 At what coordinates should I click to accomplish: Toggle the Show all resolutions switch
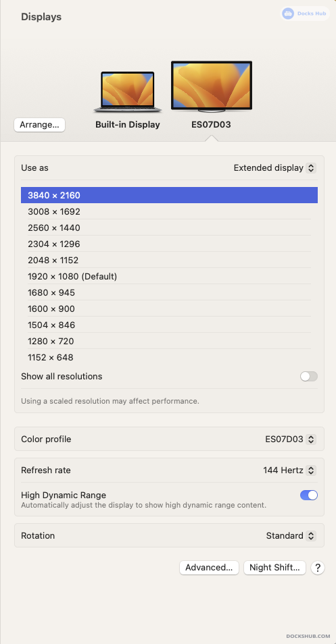[309, 376]
